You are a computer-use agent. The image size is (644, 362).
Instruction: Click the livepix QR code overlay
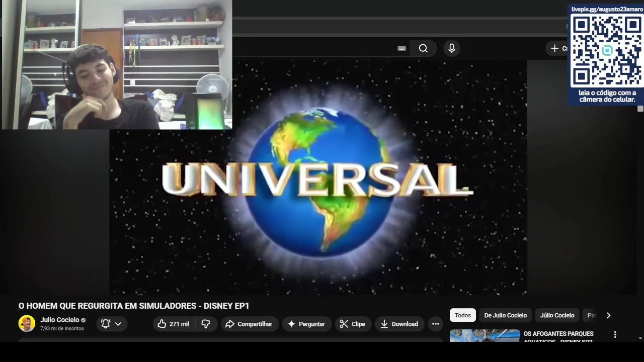(x=606, y=51)
